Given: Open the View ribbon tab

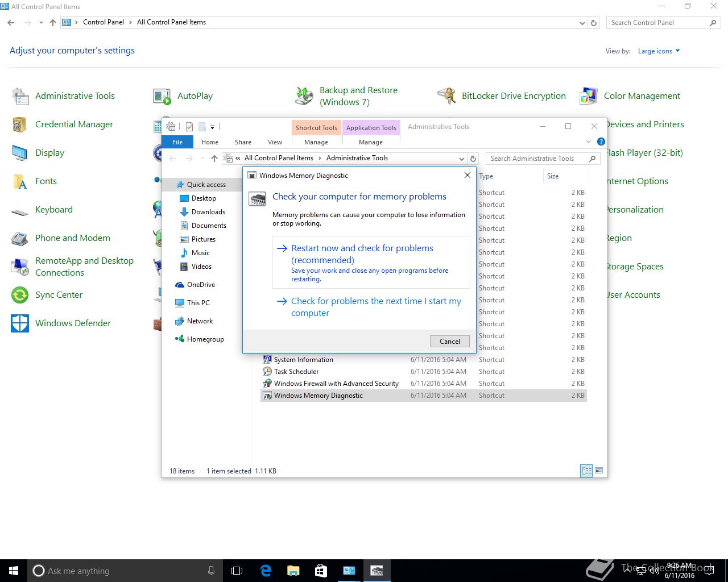Looking at the screenshot, I should click(x=275, y=142).
